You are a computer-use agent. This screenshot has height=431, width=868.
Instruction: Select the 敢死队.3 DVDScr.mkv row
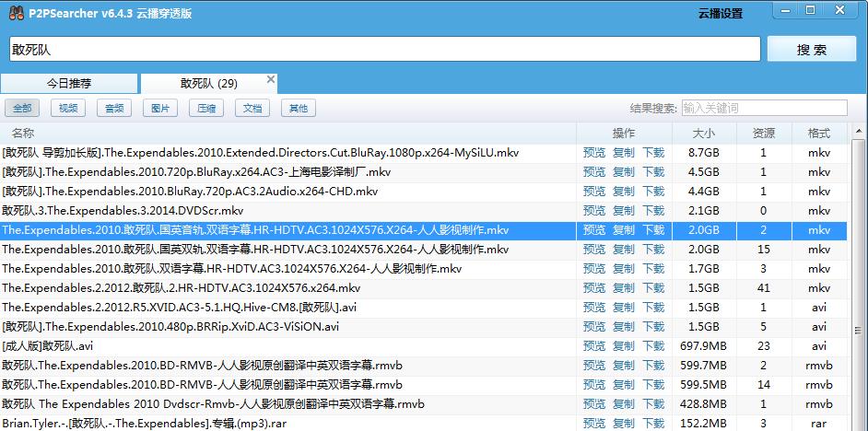123,211
